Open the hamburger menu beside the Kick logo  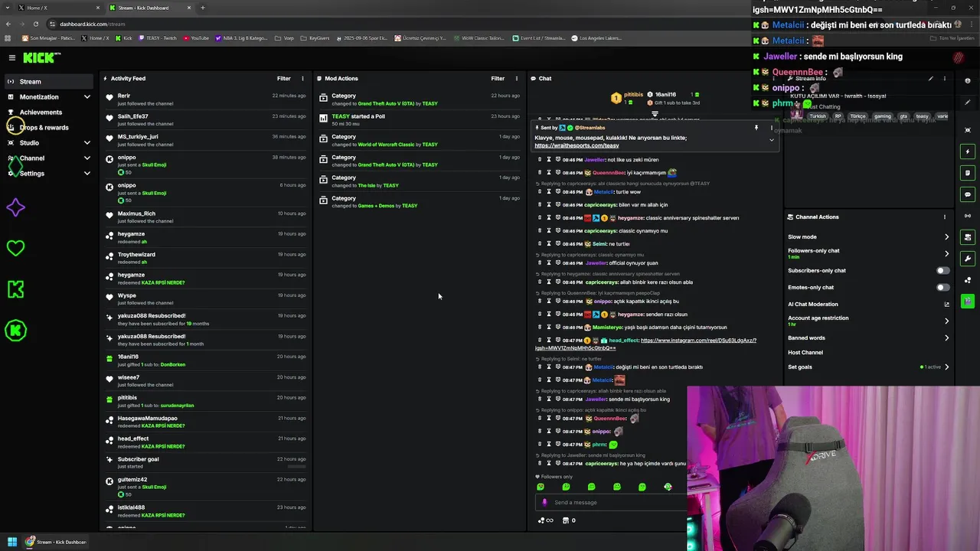tap(11, 57)
